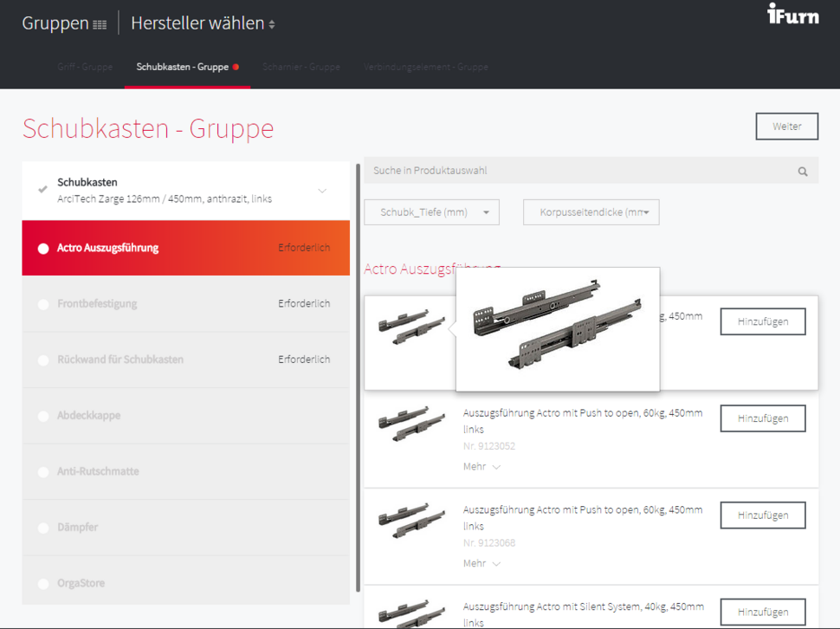Select the Actro Auszugsführung radio circle
Screen dimensions: 840x629
(43, 249)
